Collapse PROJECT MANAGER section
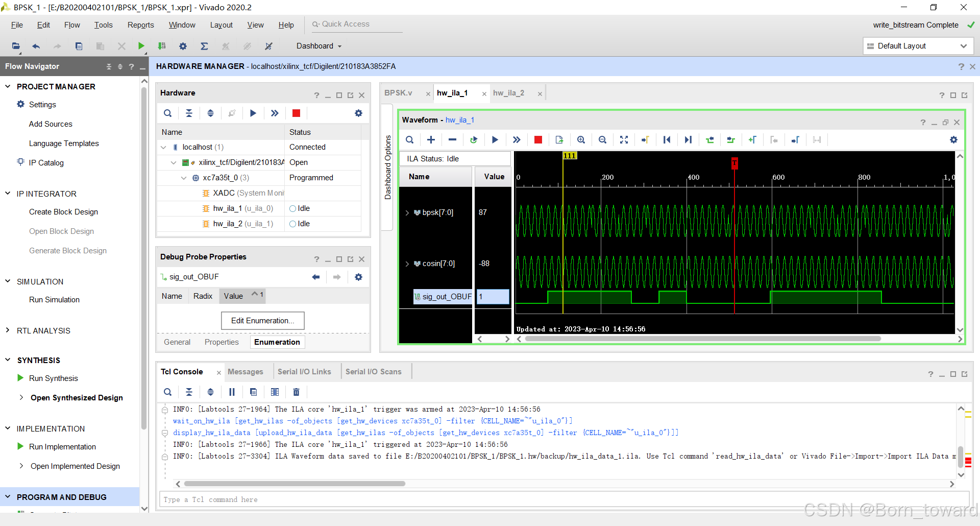Image resolution: width=980 pixels, height=526 pixels. pyautogui.click(x=8, y=86)
